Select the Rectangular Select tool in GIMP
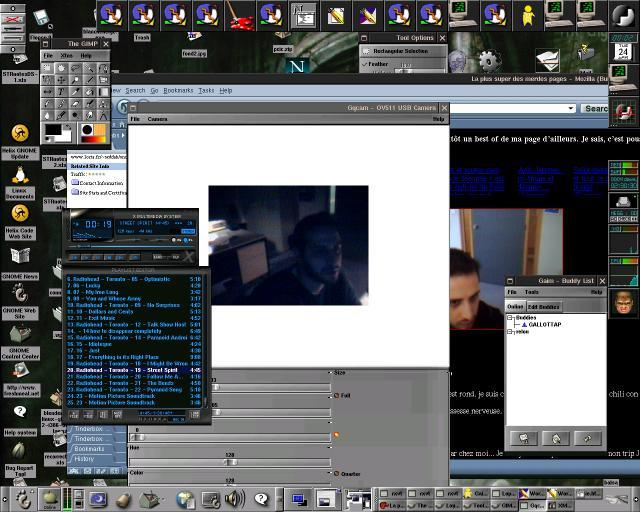 click(x=48, y=69)
